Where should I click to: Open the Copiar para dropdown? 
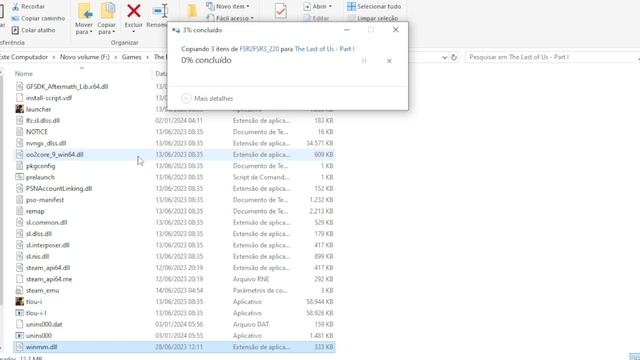[x=107, y=29]
